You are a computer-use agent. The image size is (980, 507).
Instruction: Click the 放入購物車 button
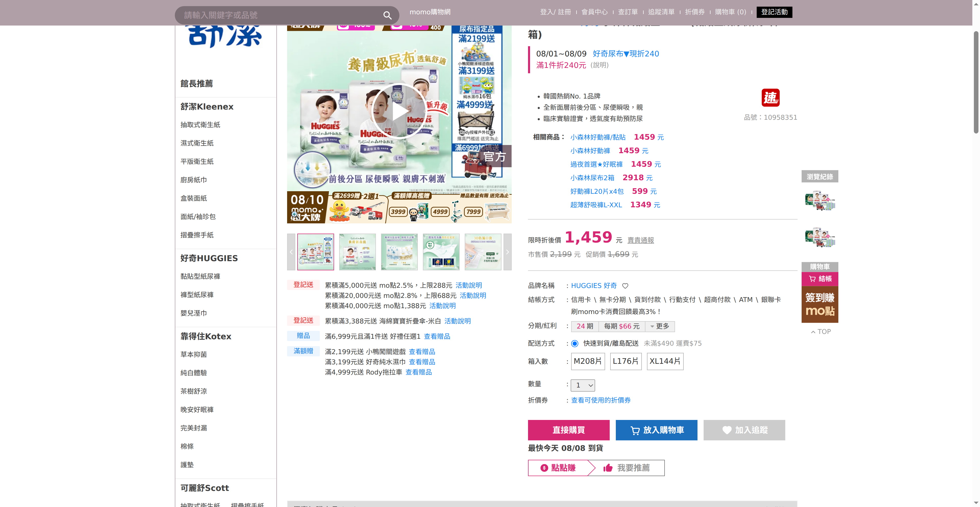point(656,430)
